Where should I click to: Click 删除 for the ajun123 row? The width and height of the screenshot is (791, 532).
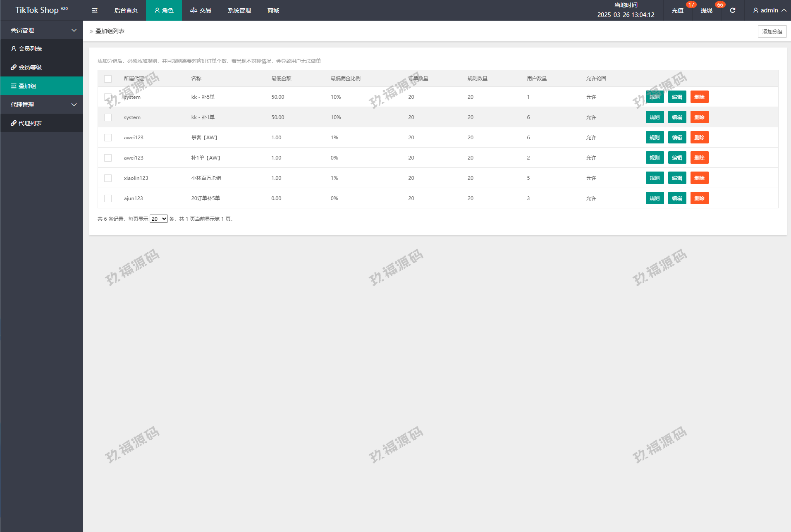(699, 198)
